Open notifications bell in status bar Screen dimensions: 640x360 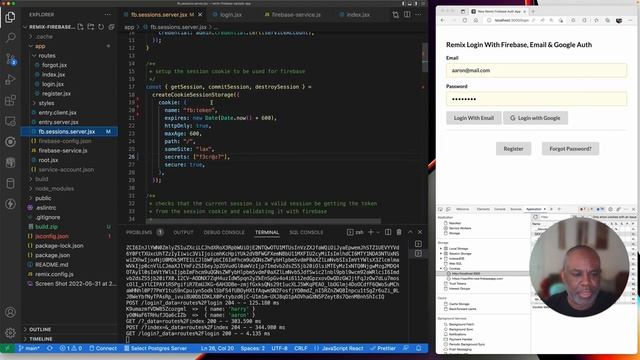click(418, 348)
